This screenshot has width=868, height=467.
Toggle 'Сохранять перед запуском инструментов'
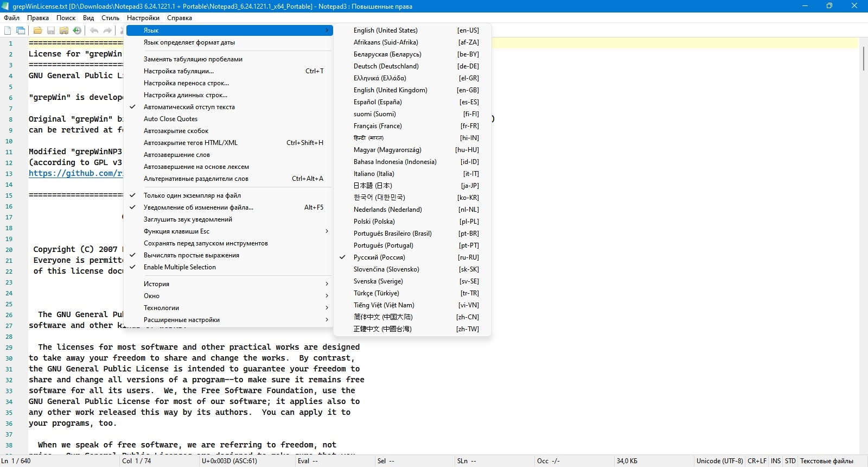coord(228,243)
